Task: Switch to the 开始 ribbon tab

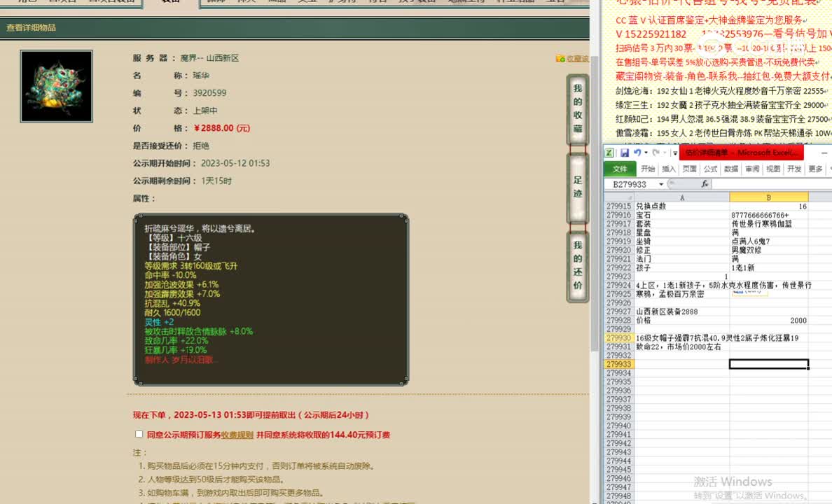Action: tap(648, 169)
